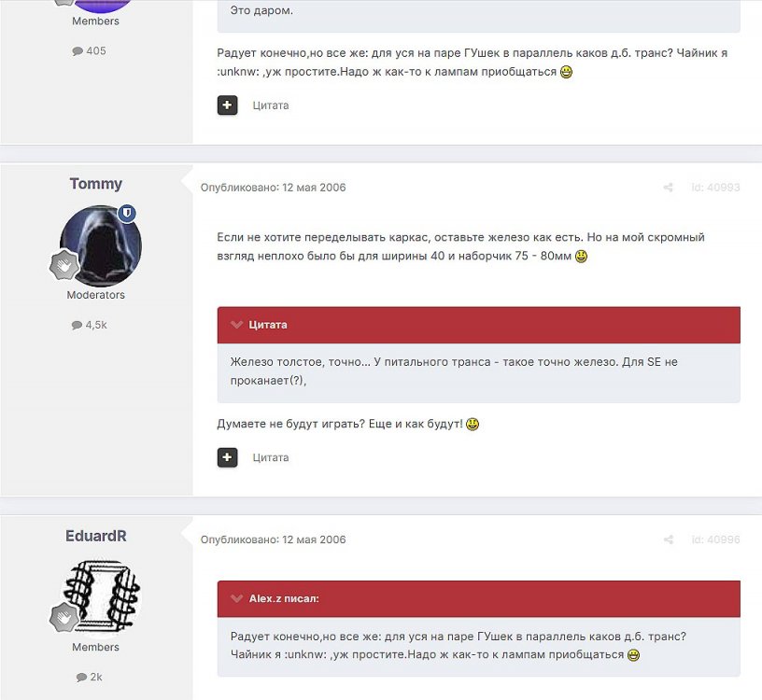Open EduardR's transformer avatar picture
The image size is (762, 700).
[101, 598]
